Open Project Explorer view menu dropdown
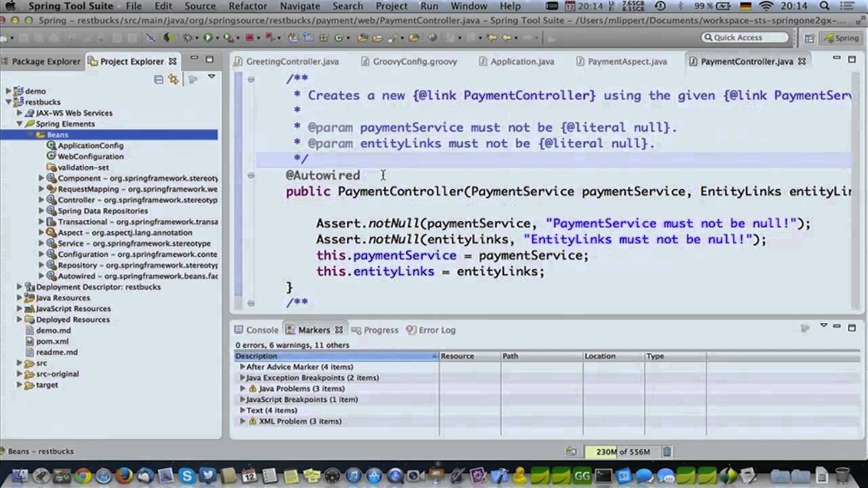 (x=212, y=77)
